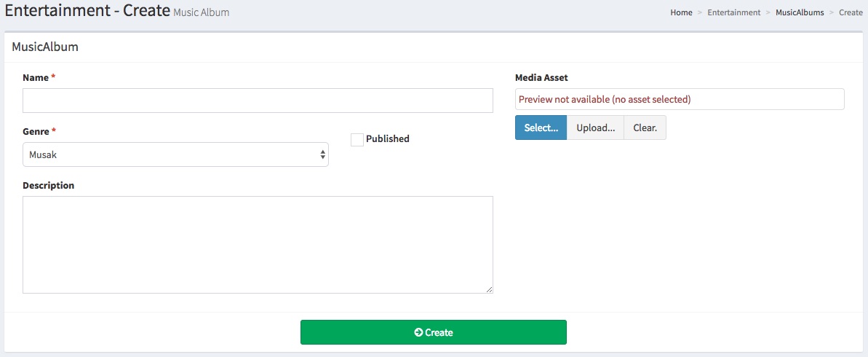Screen dimensions: 868x357
Task: Click the Name field label
Action: [x=36, y=77]
